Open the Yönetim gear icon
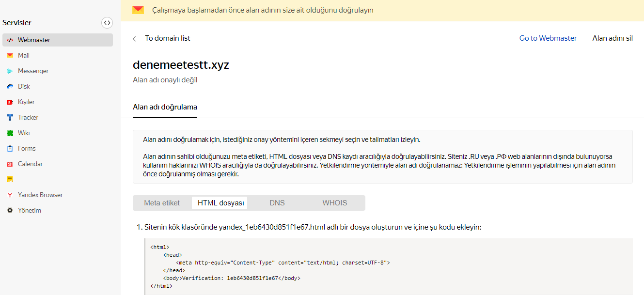The width and height of the screenshot is (644, 295). (x=10, y=211)
